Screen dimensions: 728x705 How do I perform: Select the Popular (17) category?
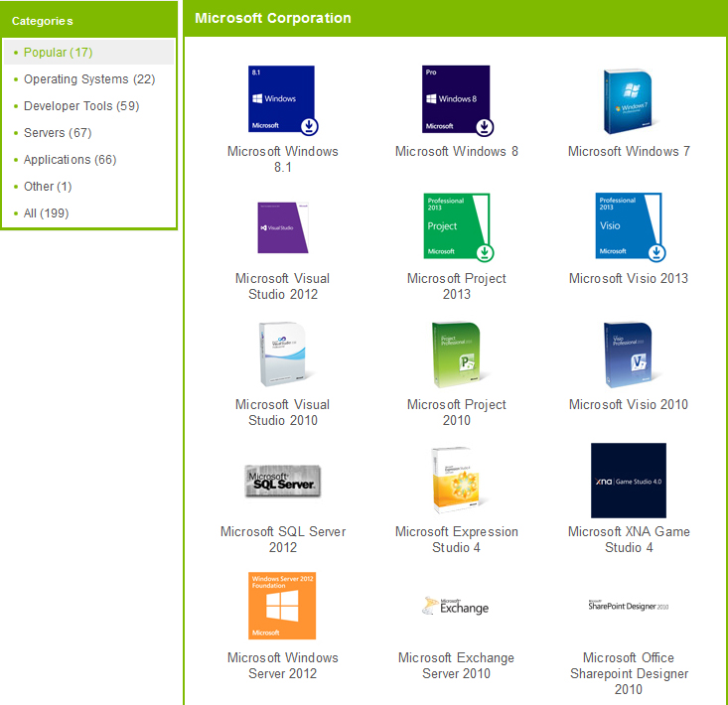[x=58, y=53]
